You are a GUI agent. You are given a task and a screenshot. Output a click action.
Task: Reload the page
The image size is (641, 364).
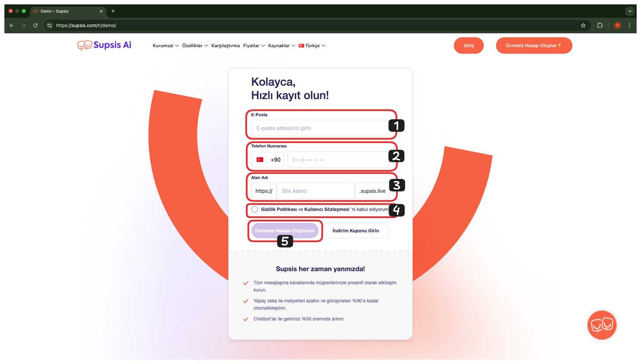(35, 25)
